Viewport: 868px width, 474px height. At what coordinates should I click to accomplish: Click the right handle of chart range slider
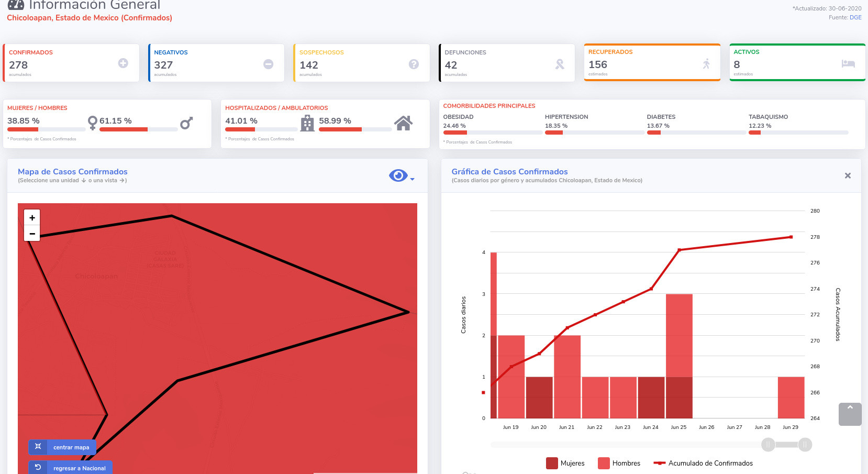[805, 445]
